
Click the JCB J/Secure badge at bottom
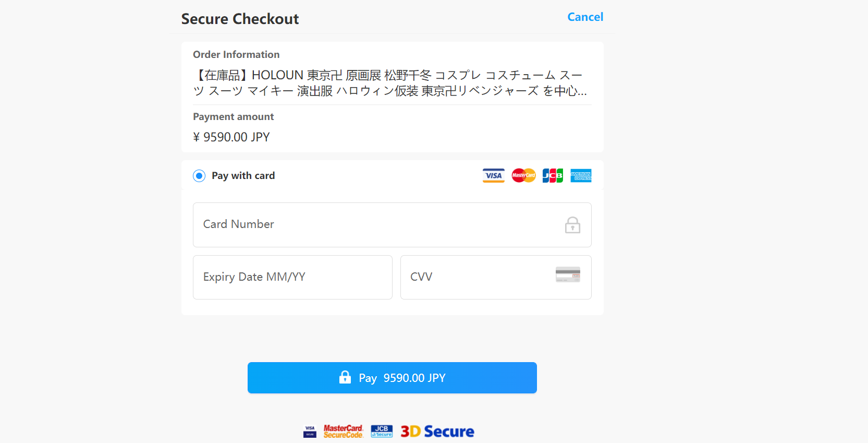click(x=382, y=432)
